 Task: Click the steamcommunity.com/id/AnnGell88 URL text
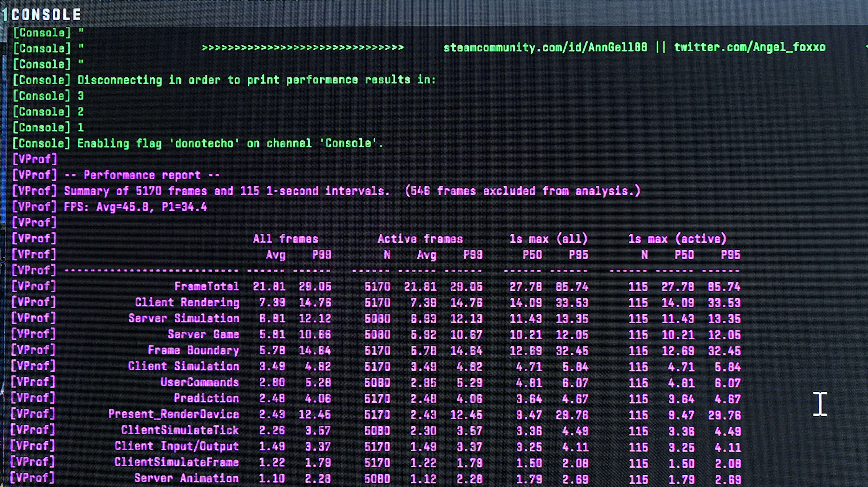click(545, 47)
